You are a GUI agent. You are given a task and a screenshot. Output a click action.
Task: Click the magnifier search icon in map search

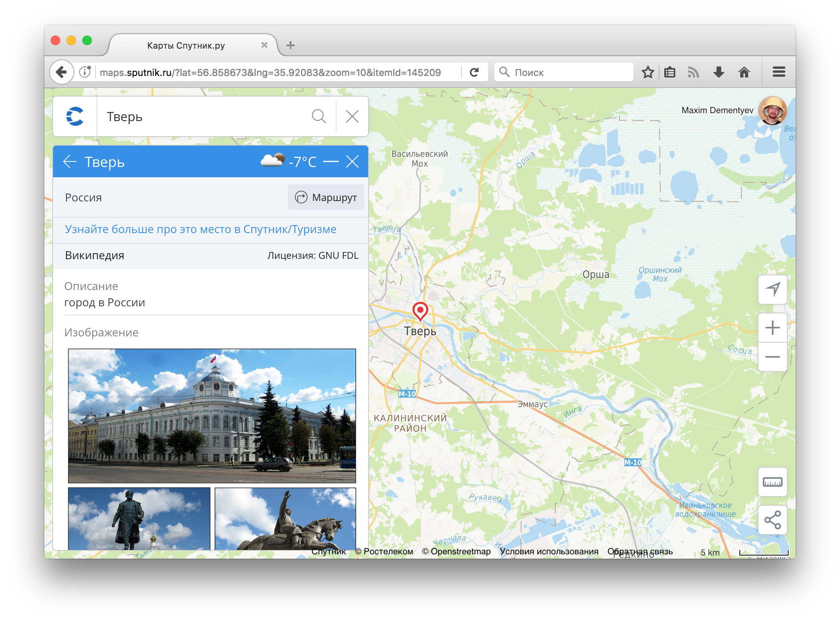(319, 116)
